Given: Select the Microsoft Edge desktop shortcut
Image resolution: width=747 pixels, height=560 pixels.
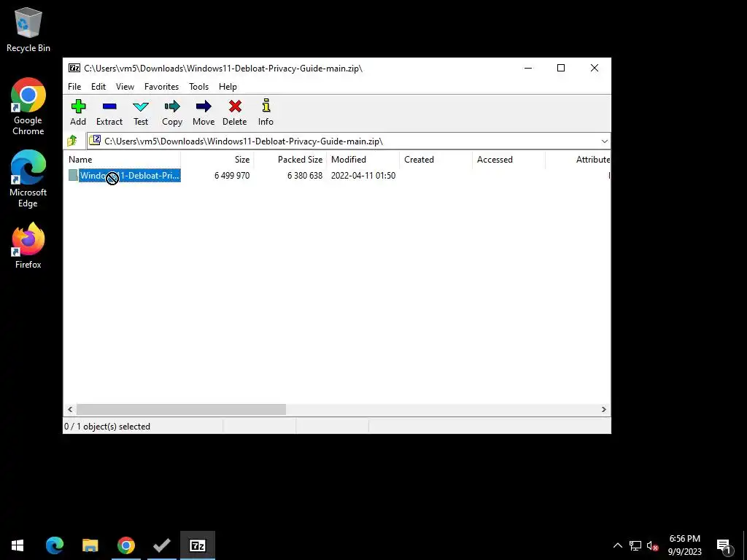Looking at the screenshot, I should coord(28,179).
